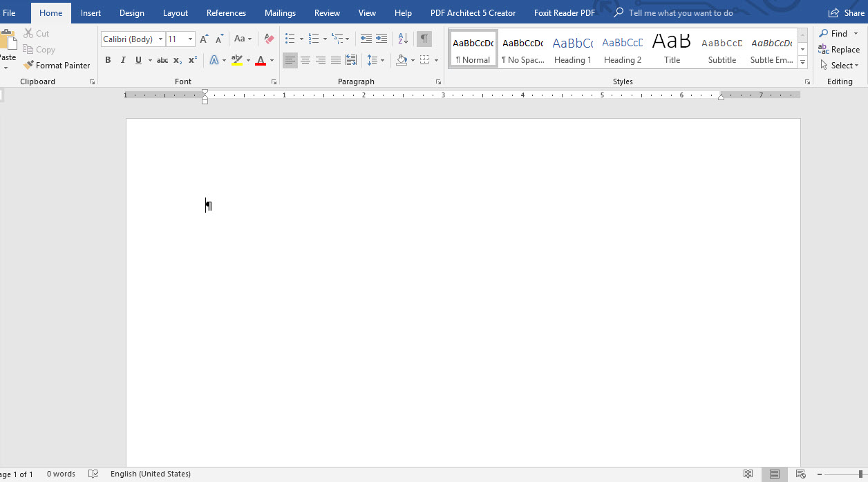
Task: Apply borders to paragraph
Action: [425, 60]
